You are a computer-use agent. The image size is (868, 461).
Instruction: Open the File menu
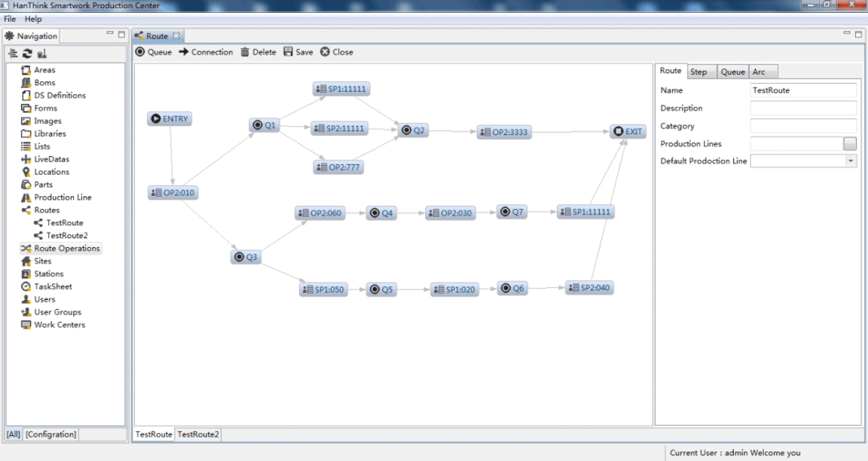click(x=10, y=19)
